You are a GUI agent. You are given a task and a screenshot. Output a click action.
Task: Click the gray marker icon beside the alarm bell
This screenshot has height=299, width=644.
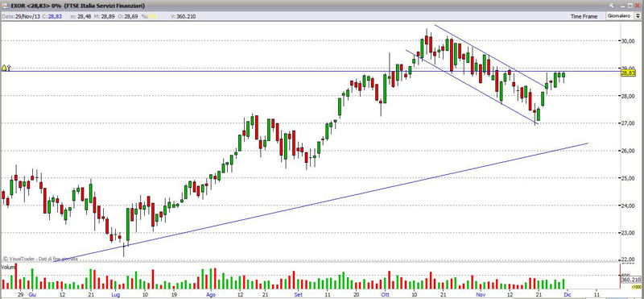(x=9, y=68)
